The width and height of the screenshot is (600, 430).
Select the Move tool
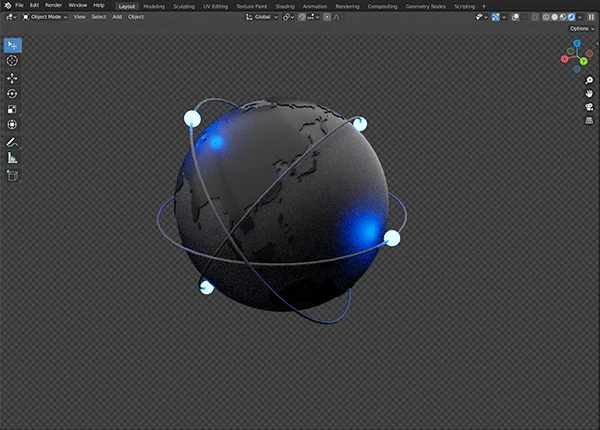coord(12,78)
